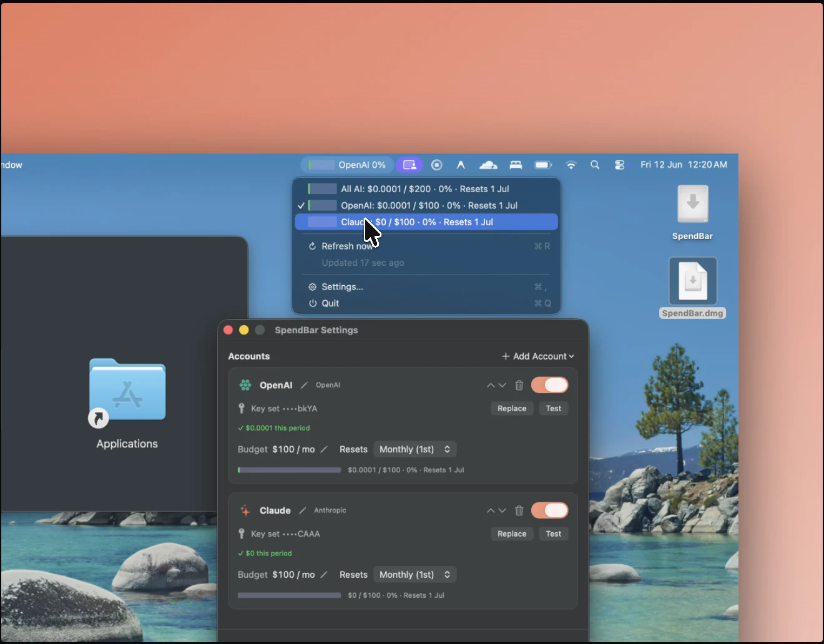Click Replace for the OpenAI key

click(x=512, y=409)
